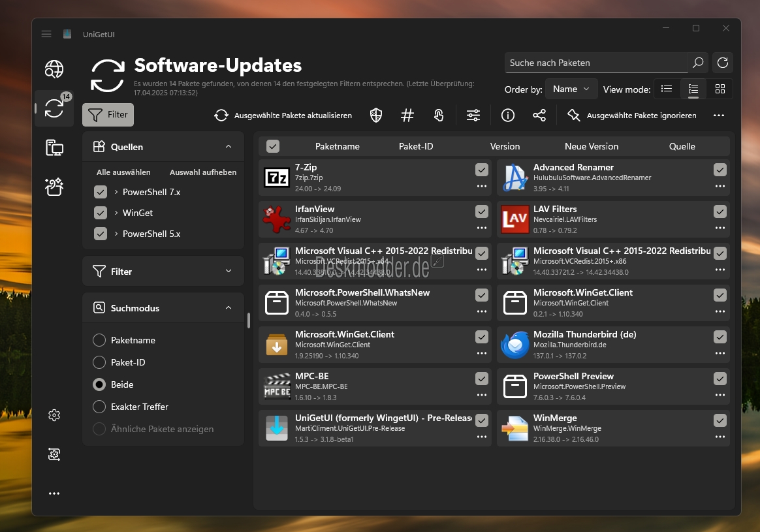Viewport: 760px width, 532px height.
Task: Switch to simple list view mode
Action: pyautogui.click(x=667, y=89)
